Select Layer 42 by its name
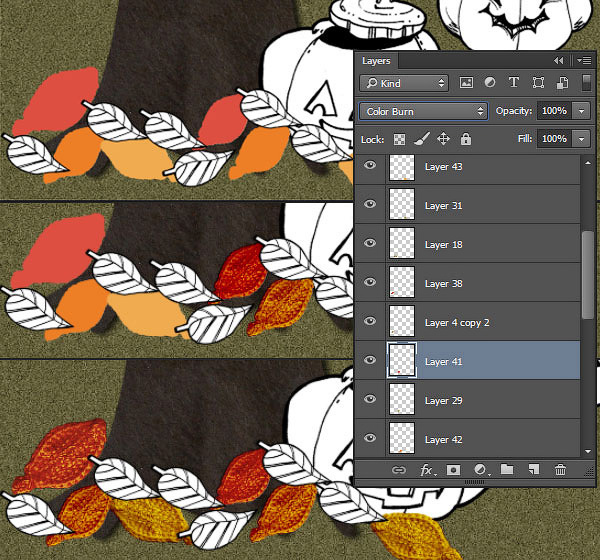 click(x=443, y=440)
